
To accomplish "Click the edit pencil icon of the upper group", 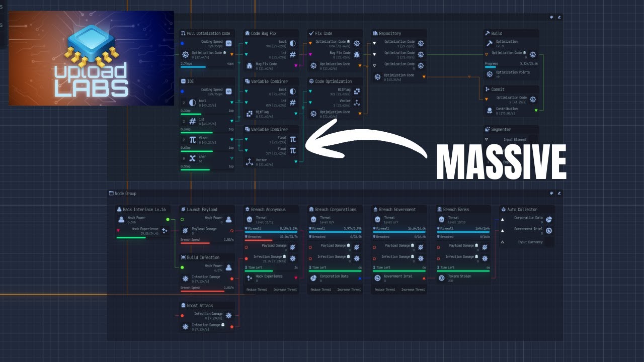I will (x=559, y=17).
